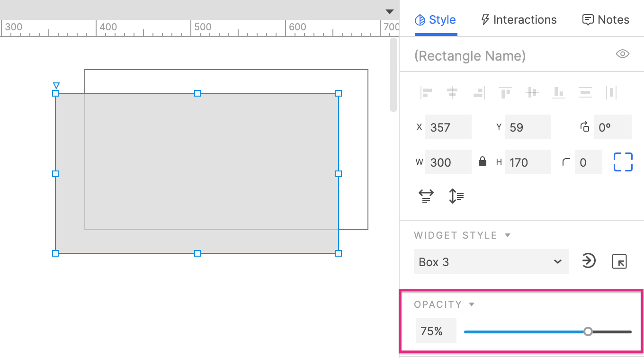644x358 pixels.
Task: Click the style picker cursor icon
Action: pyautogui.click(x=619, y=261)
